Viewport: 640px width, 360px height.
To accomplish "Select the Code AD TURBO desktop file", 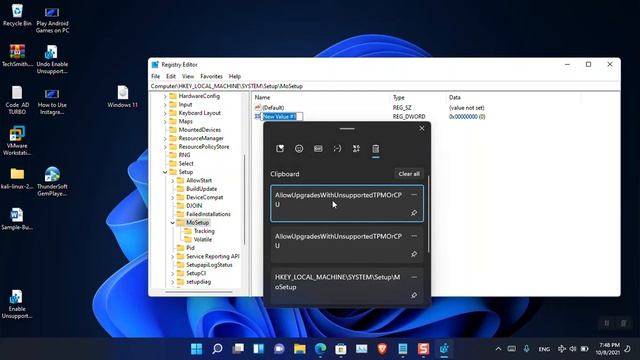I will pyautogui.click(x=17, y=100).
